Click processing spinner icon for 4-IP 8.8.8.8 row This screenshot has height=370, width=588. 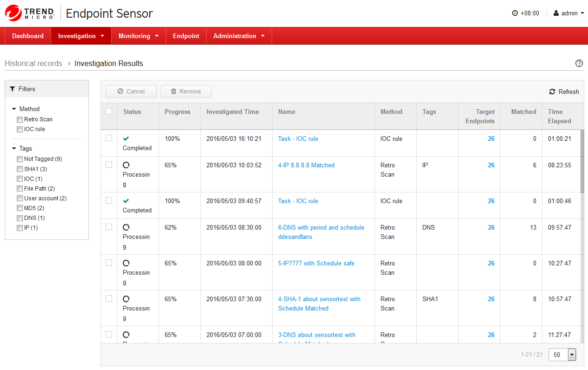click(126, 165)
